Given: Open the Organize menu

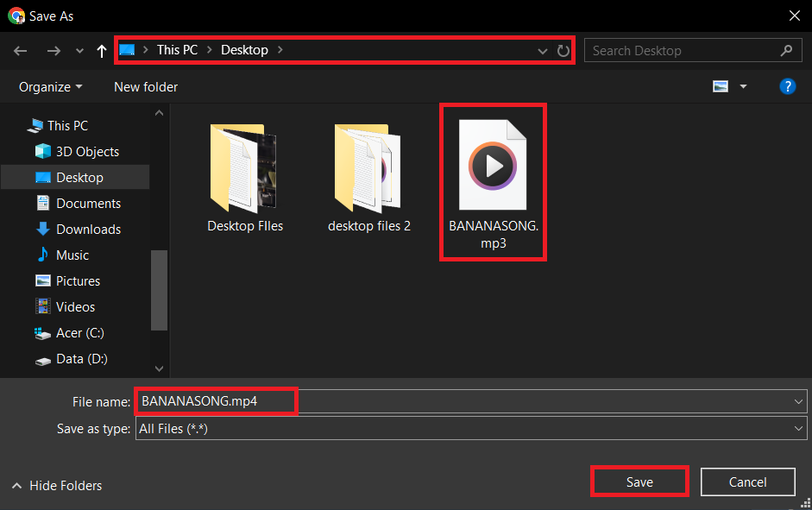Looking at the screenshot, I should click(x=48, y=86).
